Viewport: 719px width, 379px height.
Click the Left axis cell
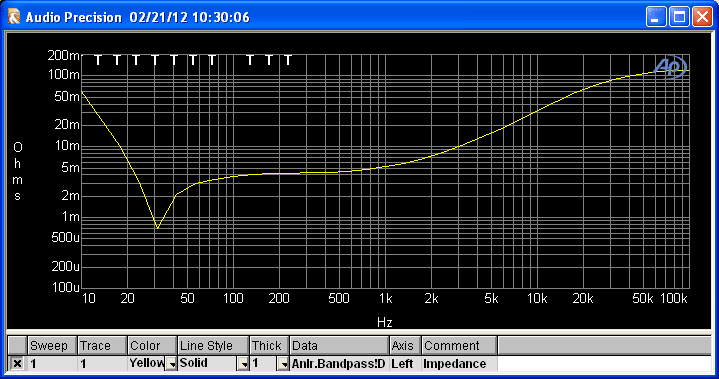pos(405,364)
